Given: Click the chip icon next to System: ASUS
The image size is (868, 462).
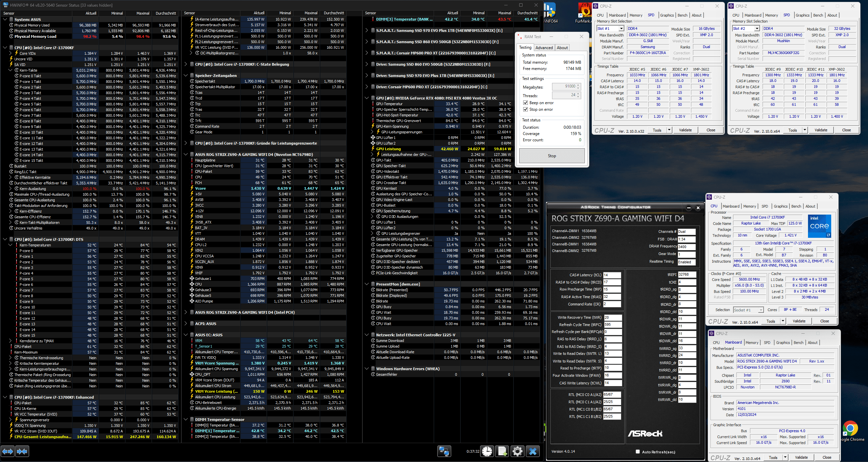Looking at the screenshot, I should tap(11, 20).
